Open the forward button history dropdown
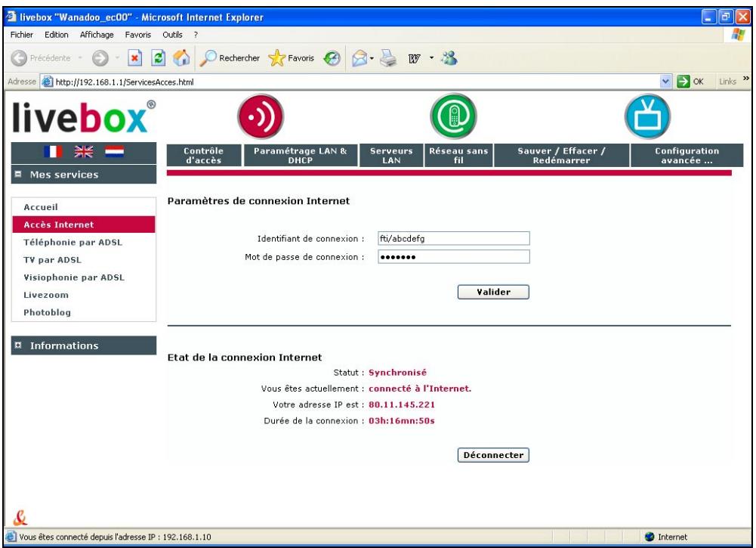Viewport: 756px width, 548px height. [116, 58]
